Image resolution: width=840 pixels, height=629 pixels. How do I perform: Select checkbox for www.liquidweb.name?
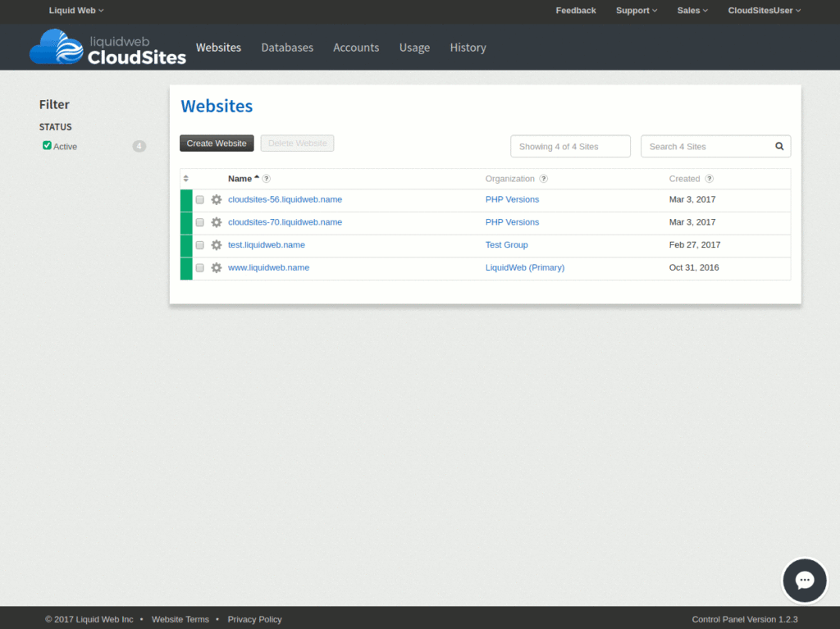point(200,268)
